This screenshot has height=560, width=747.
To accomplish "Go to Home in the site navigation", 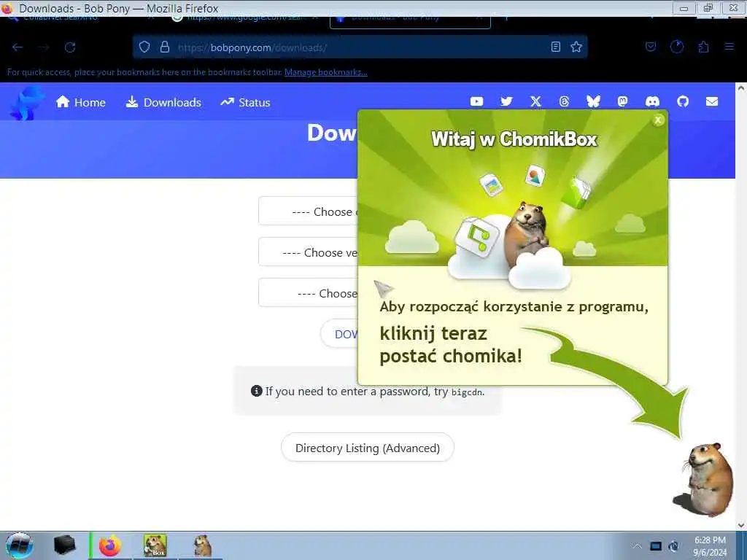I will click(x=81, y=102).
